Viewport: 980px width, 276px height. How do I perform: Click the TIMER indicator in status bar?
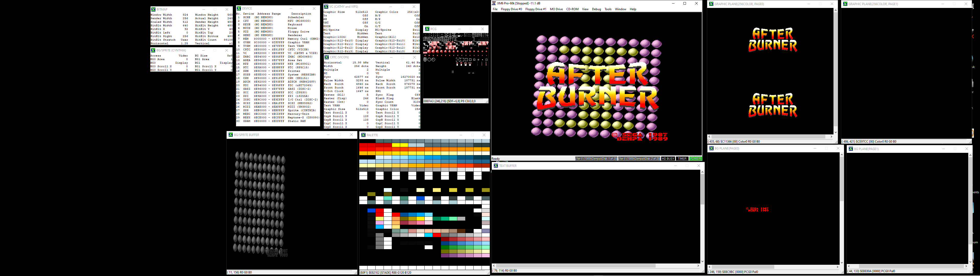tap(682, 159)
